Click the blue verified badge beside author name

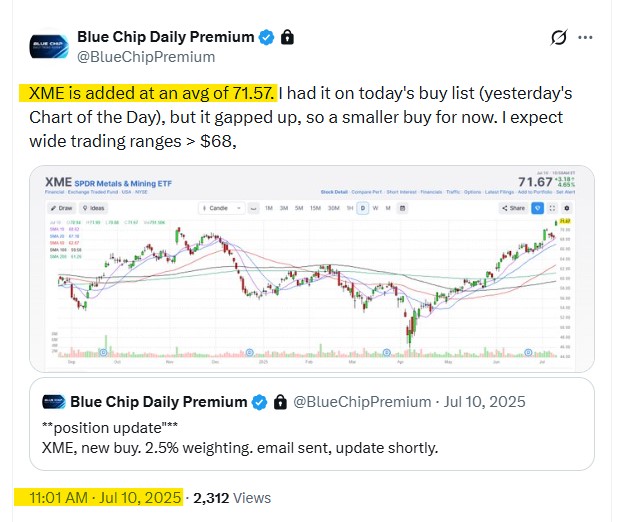(266, 38)
